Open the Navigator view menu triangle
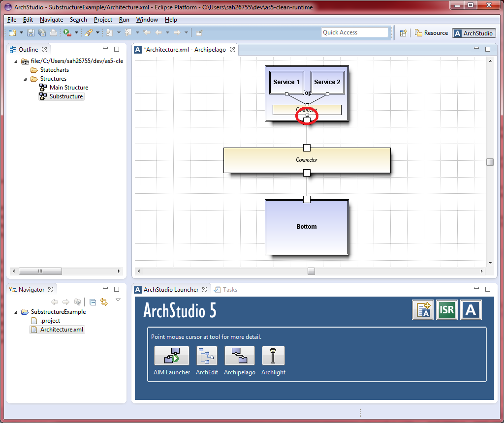 (118, 300)
